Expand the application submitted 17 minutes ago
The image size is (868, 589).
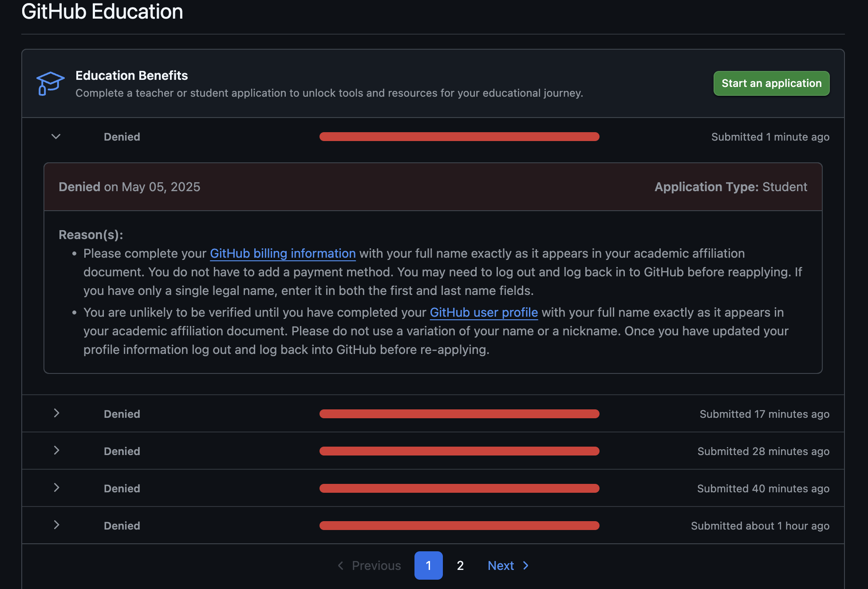click(56, 413)
